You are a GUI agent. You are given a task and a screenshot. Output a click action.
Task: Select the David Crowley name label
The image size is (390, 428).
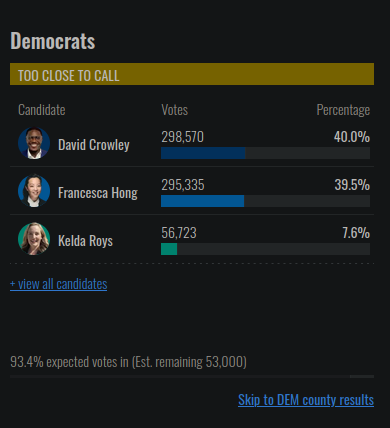(94, 145)
